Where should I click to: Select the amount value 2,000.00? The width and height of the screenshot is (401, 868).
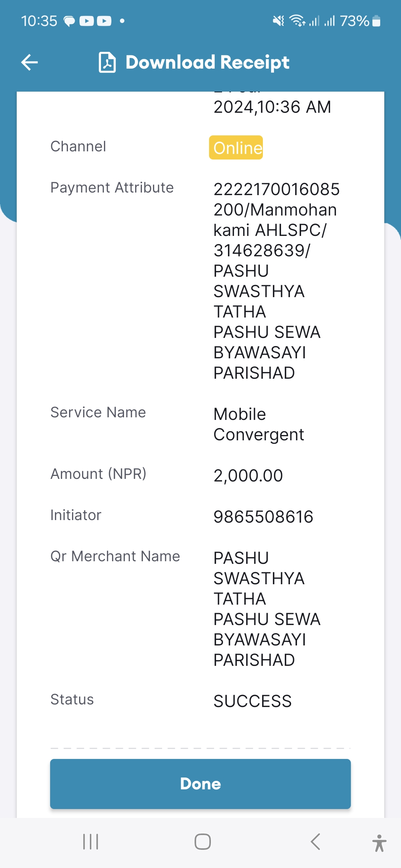click(248, 476)
